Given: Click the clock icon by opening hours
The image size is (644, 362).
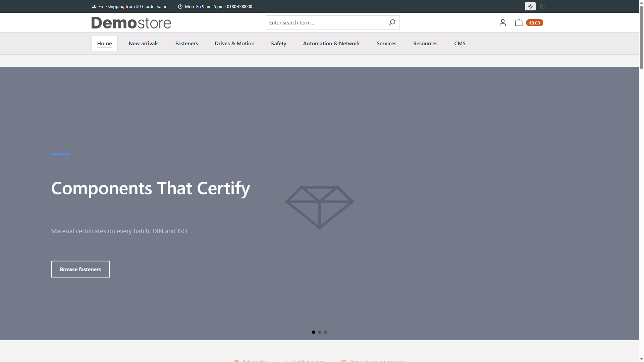Looking at the screenshot, I should (x=180, y=6).
